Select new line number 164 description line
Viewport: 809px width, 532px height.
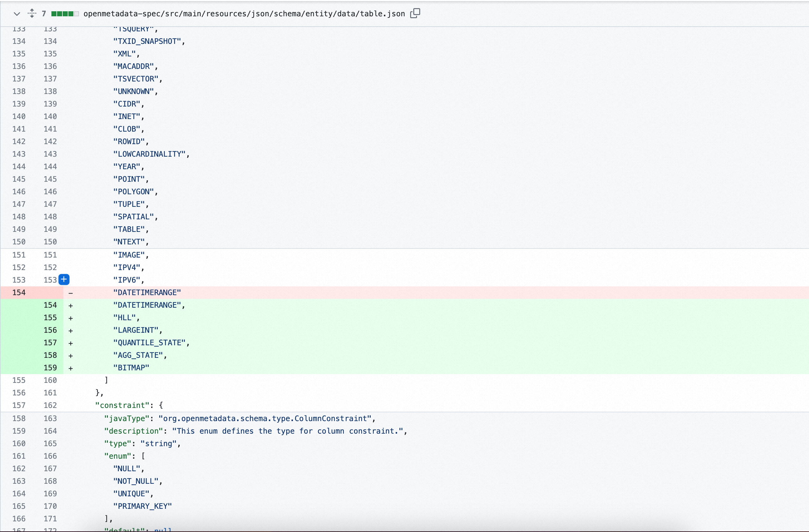50,431
